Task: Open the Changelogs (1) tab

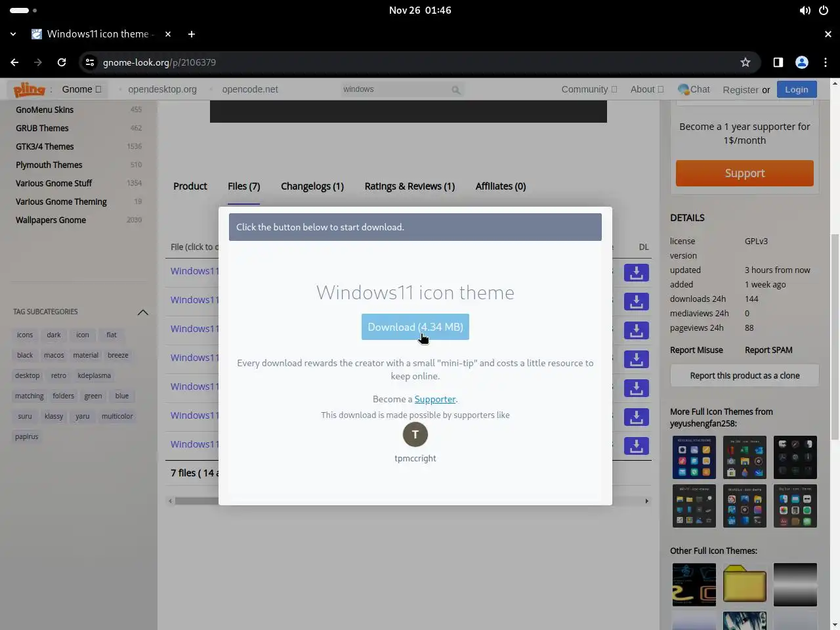Action: pos(312,186)
